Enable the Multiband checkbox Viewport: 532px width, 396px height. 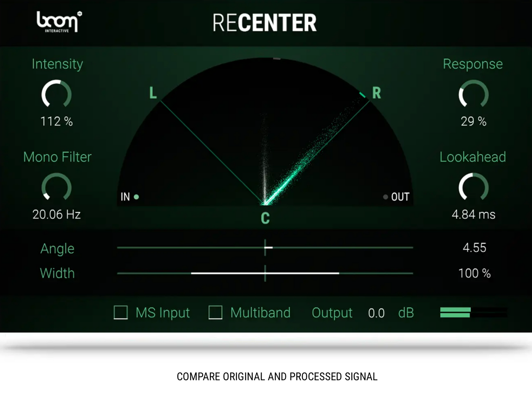tap(215, 313)
